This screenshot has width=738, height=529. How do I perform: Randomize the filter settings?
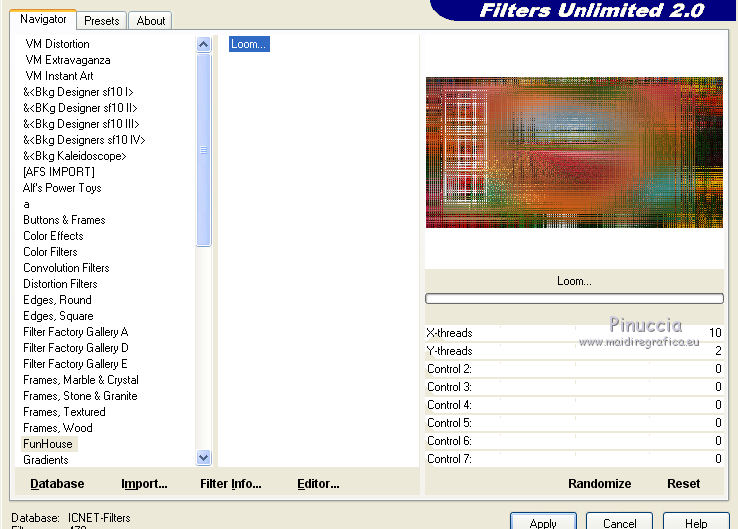tap(599, 484)
